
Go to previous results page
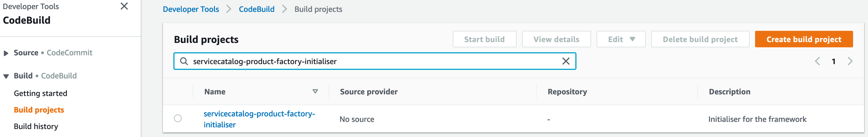817,61
